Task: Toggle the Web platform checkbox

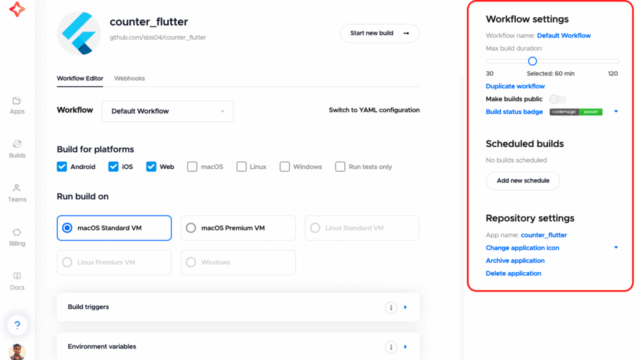Action: coord(151,167)
